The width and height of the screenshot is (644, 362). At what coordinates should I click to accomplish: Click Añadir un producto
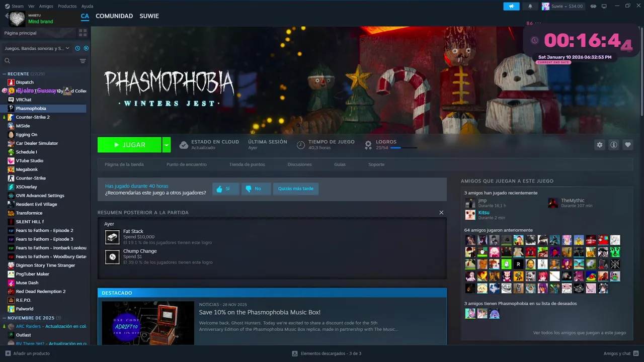[x=28, y=353]
